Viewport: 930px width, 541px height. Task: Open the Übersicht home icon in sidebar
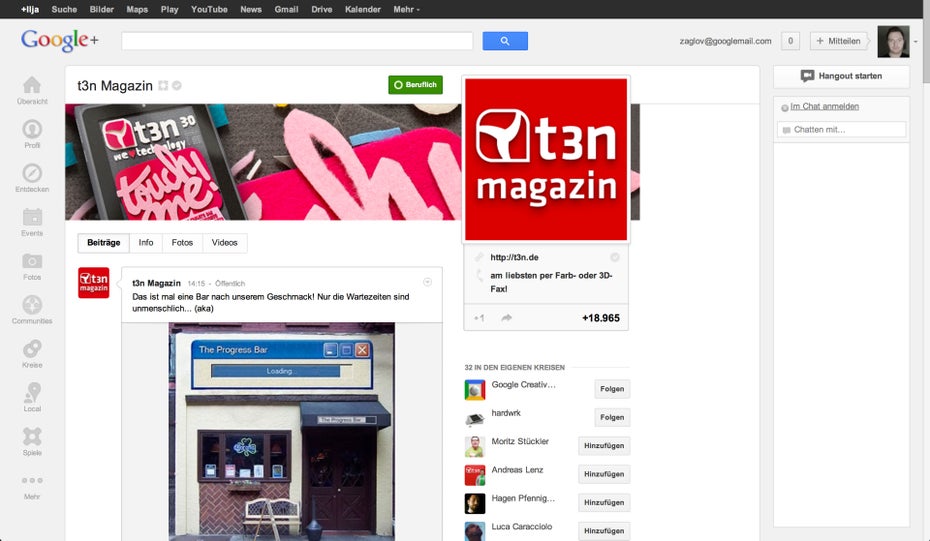[32, 85]
